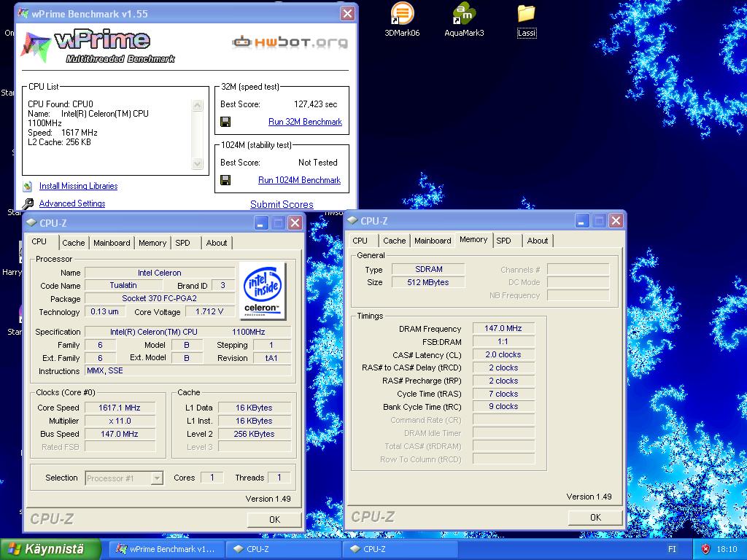Click CPU List scrollbar up arrow

pyautogui.click(x=197, y=106)
